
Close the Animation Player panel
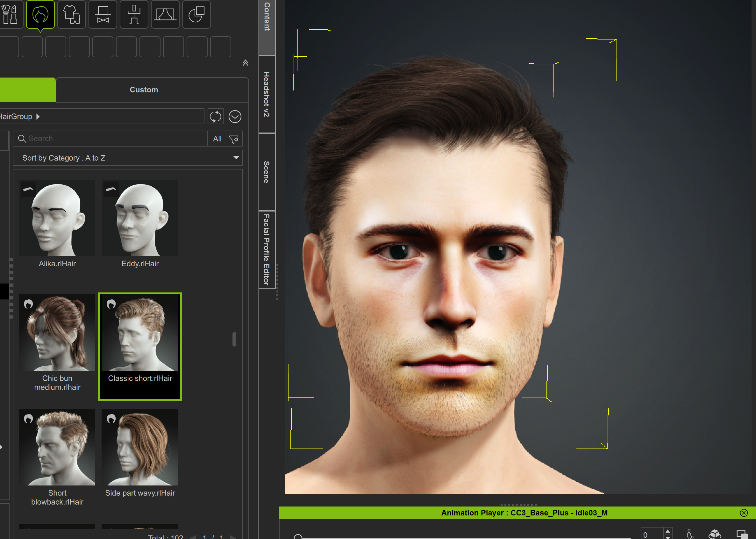pyautogui.click(x=743, y=513)
